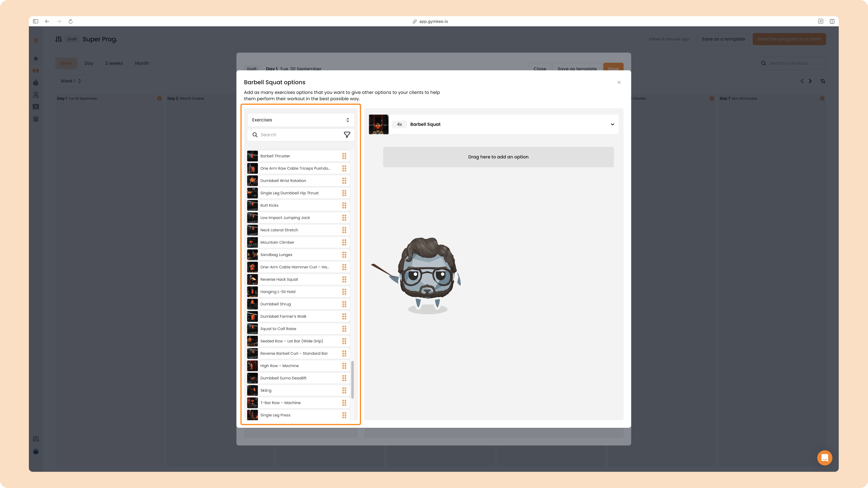Open the settings sliders icon at sidebar bottom
Viewport: 868px width, 488px height.
pyautogui.click(x=36, y=439)
